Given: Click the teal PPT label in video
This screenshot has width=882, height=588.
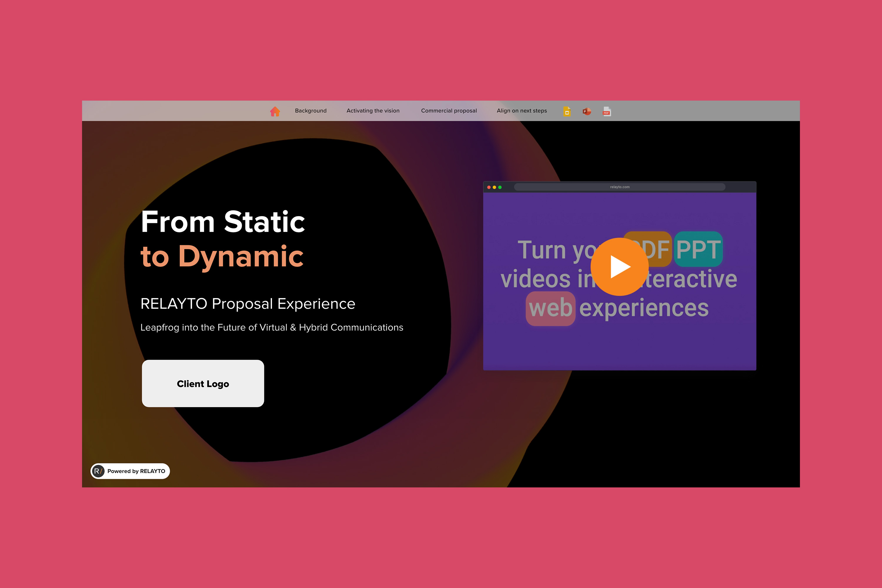Looking at the screenshot, I should pos(698,249).
